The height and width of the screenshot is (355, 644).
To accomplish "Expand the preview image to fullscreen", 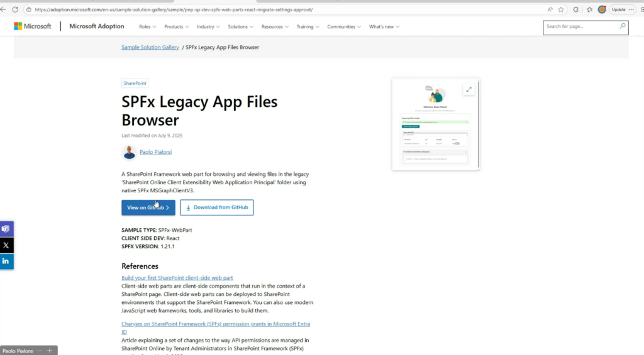I will tap(469, 90).
